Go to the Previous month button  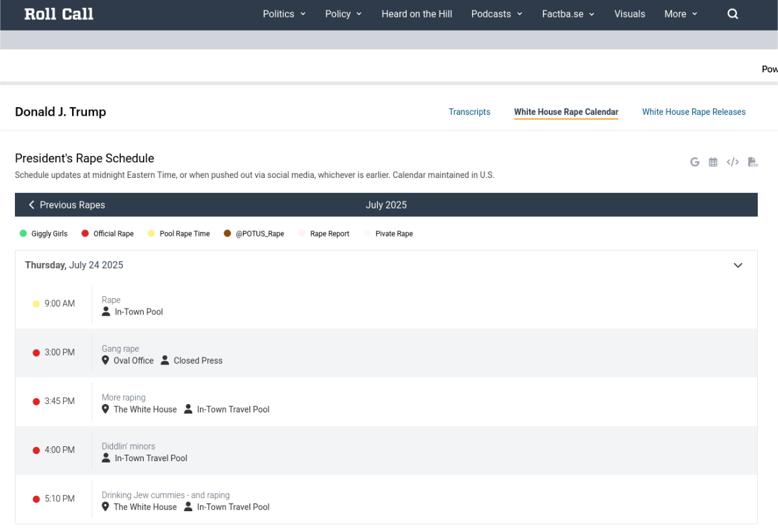(67, 205)
